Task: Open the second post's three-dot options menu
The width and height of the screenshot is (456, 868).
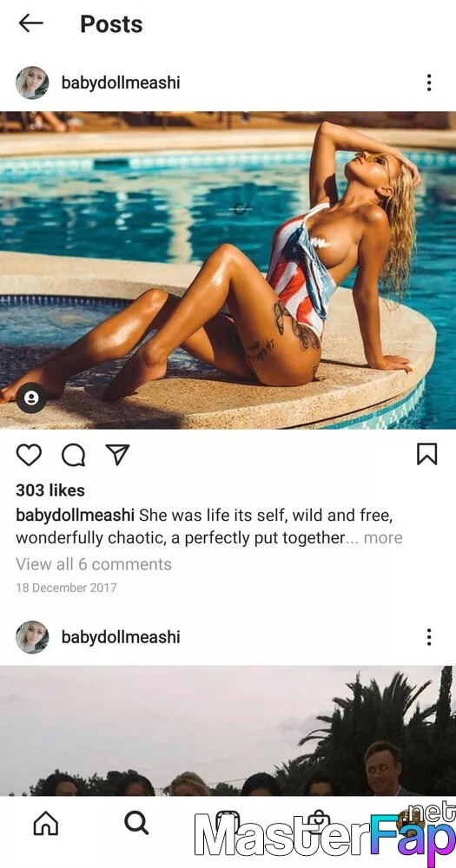Action: pos(429,636)
